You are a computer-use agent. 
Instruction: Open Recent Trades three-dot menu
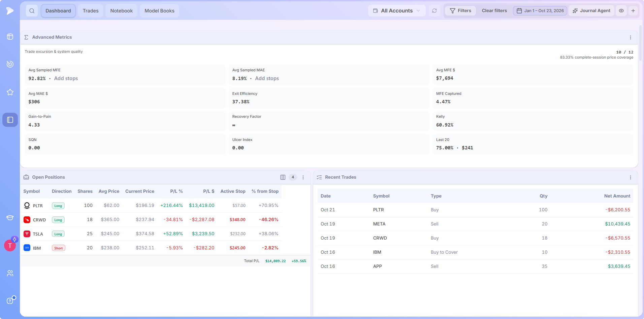pyautogui.click(x=631, y=177)
